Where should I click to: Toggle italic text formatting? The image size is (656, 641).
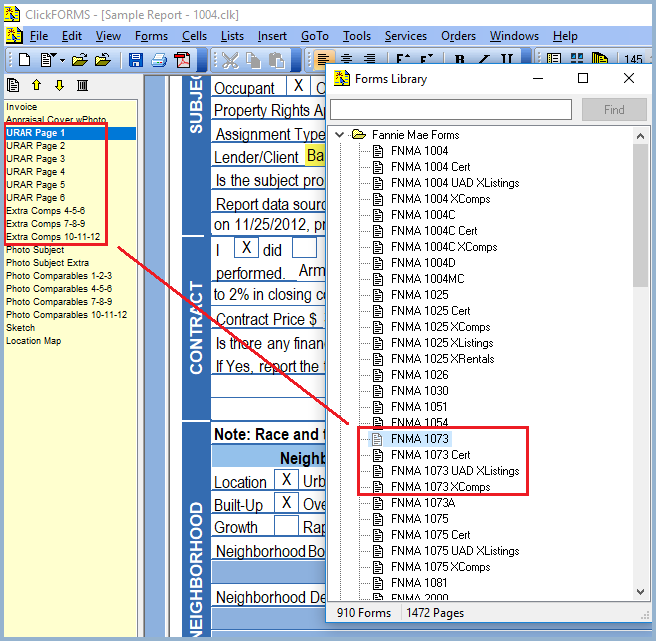pyautogui.click(x=484, y=59)
